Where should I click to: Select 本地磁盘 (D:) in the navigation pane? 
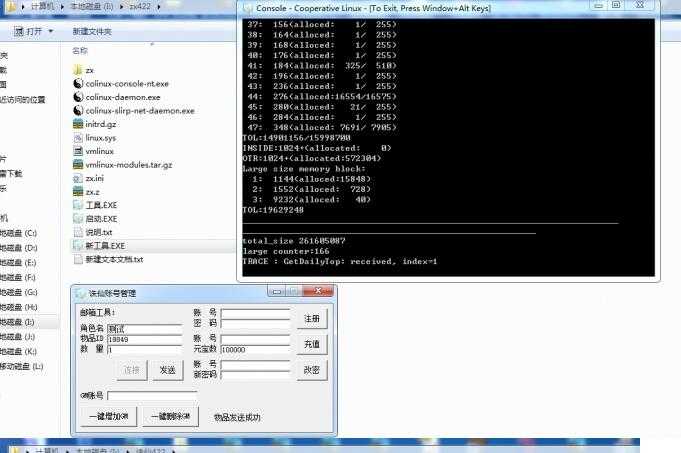(x=20, y=247)
